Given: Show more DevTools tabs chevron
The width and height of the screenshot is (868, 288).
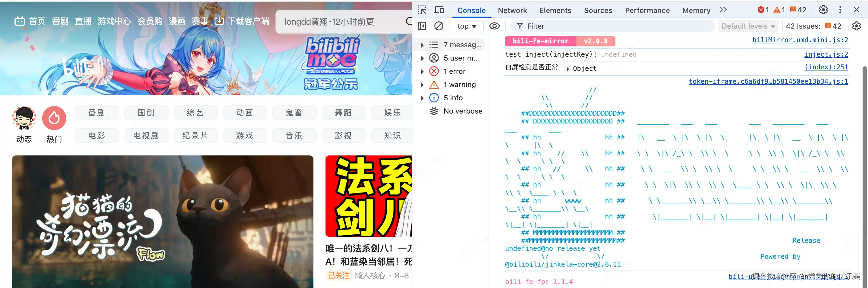Looking at the screenshot, I should click(723, 10).
